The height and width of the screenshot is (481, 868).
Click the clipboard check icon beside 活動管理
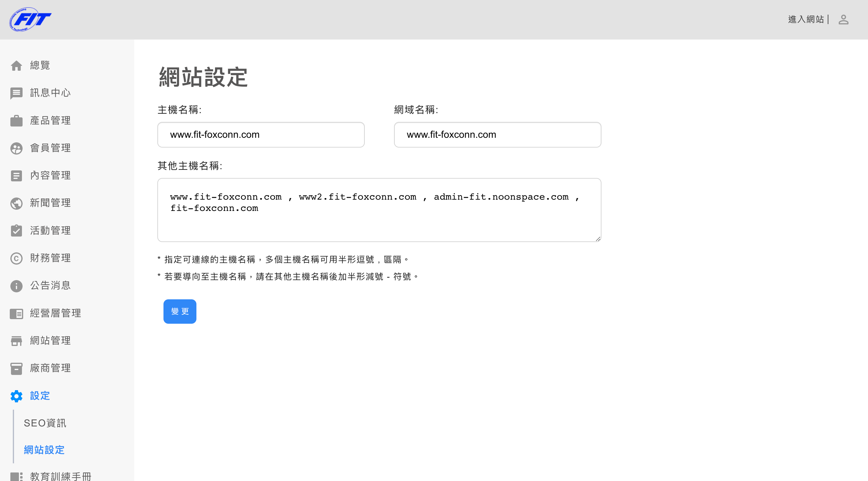pos(16,231)
